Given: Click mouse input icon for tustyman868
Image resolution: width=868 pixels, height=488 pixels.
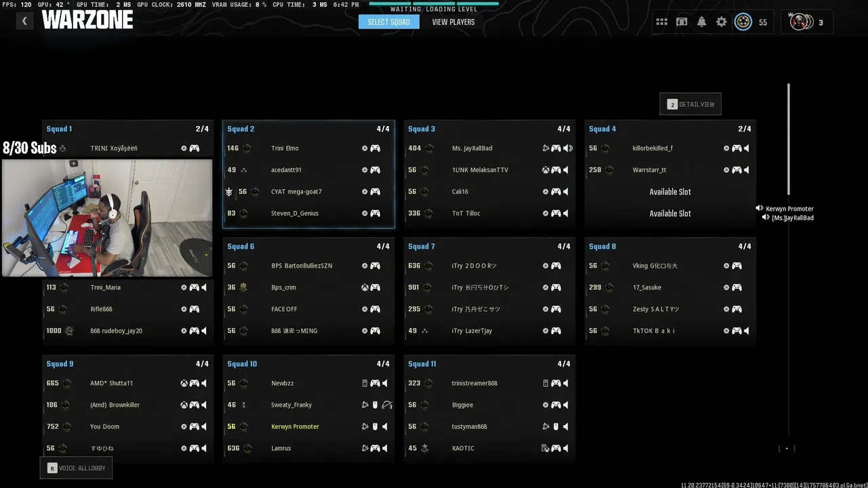Looking at the screenshot, I should 555,426.
